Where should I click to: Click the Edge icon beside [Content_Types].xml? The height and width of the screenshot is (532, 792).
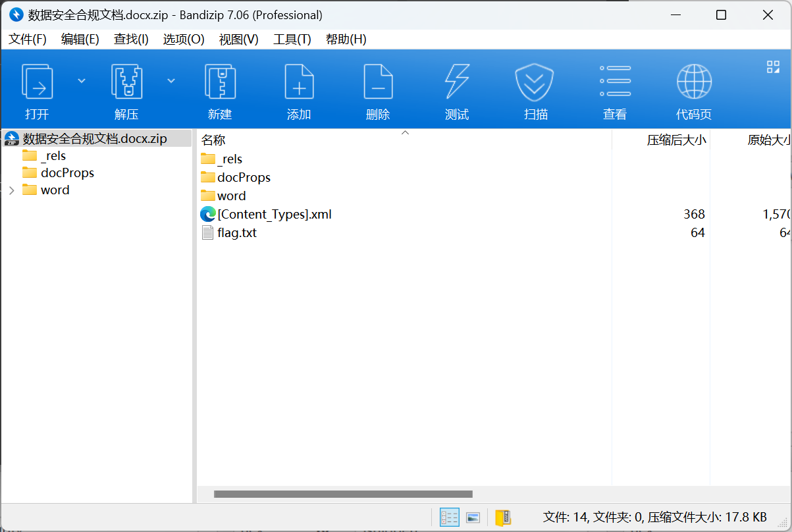pyautogui.click(x=208, y=214)
